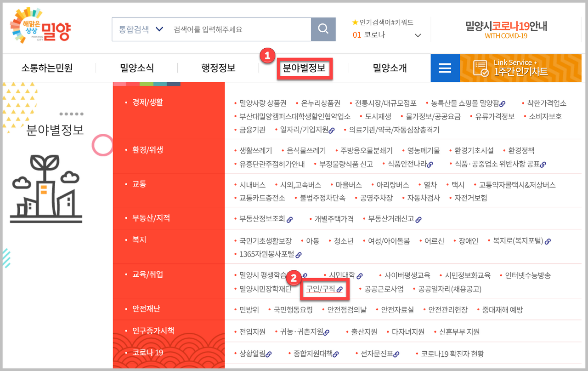Open 공공근로사업 link

coord(384,289)
